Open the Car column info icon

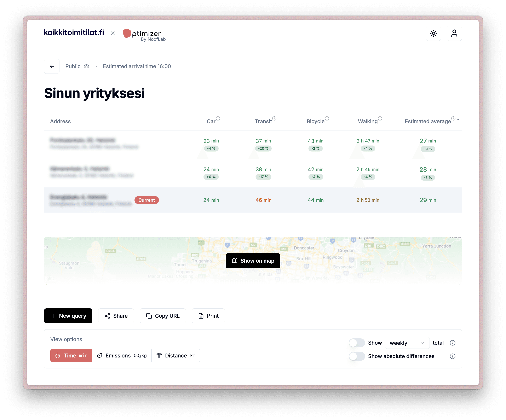(218, 118)
